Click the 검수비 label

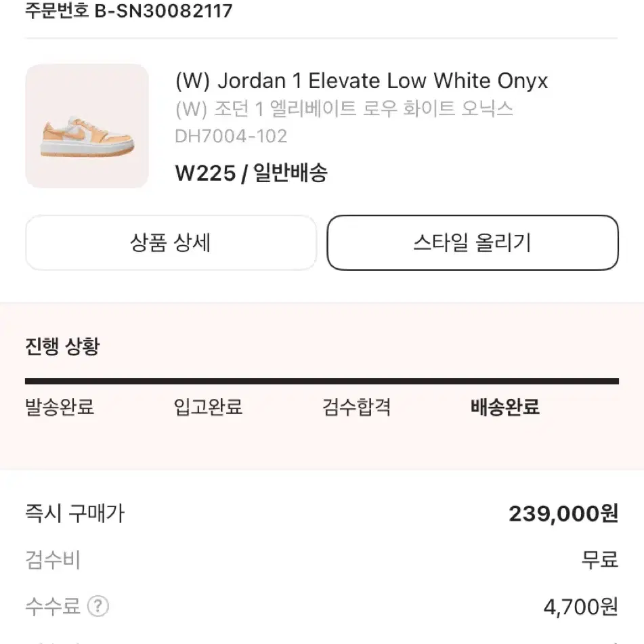53,560
